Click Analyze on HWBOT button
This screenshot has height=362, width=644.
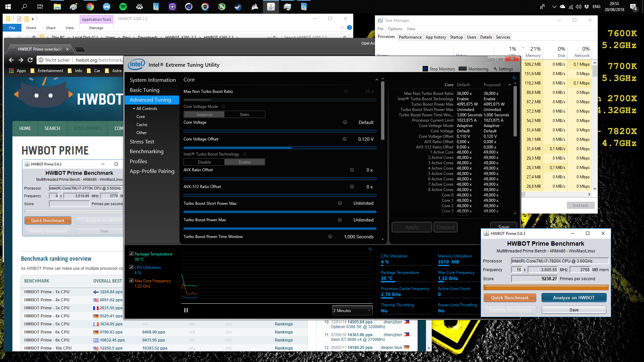(574, 298)
